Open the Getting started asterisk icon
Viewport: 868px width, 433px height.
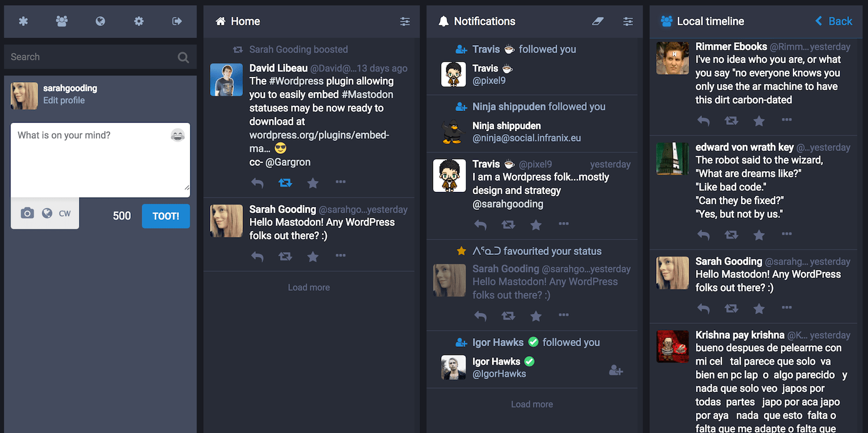(23, 21)
